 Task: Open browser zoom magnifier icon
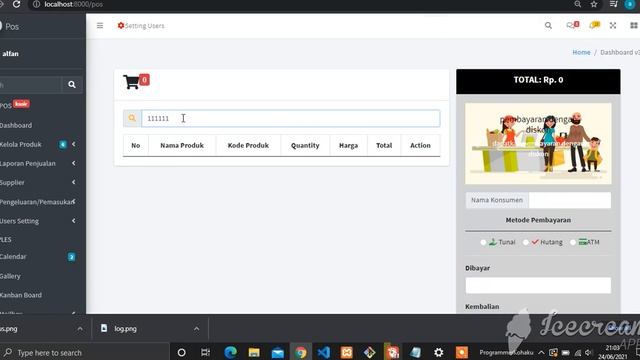click(578, 4)
